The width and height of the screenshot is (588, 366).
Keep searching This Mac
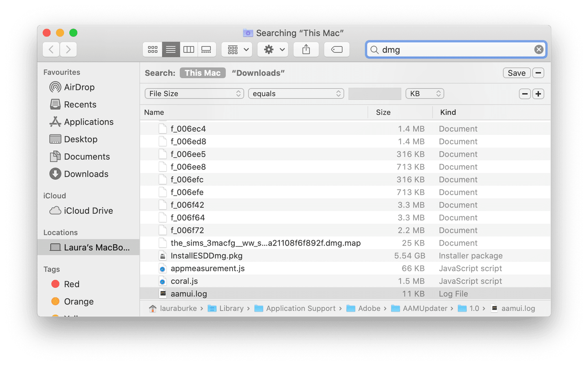click(x=202, y=72)
